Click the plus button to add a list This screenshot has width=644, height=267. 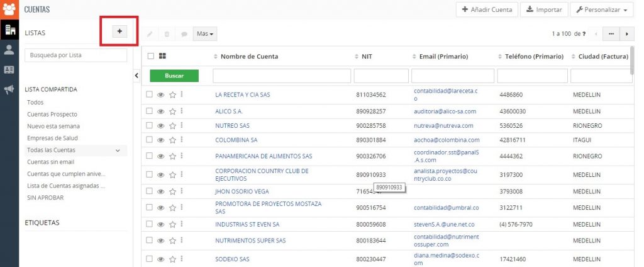click(119, 31)
